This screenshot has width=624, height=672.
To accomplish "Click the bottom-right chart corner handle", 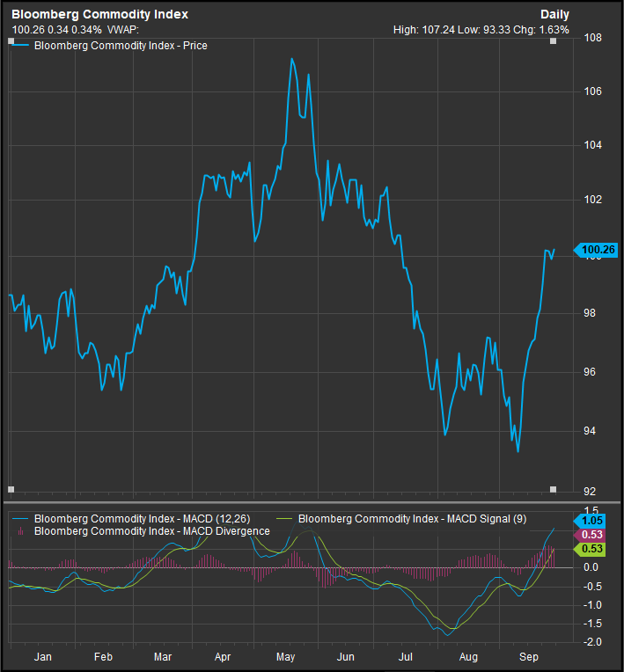I will [554, 489].
